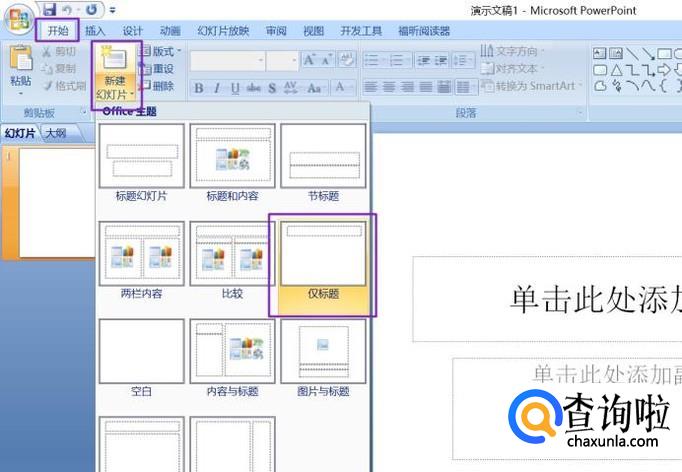
Task: Open the 福昕阅读器 ribbon tab
Action: pyautogui.click(x=424, y=31)
